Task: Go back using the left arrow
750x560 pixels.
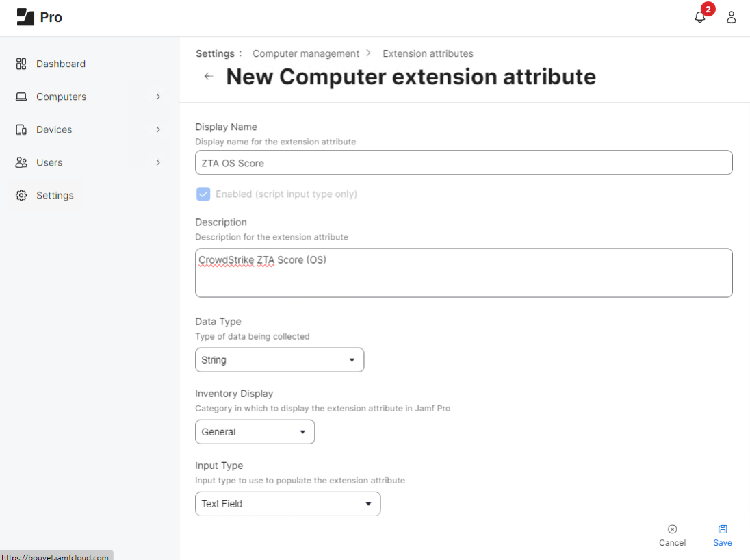Action: pos(209,77)
